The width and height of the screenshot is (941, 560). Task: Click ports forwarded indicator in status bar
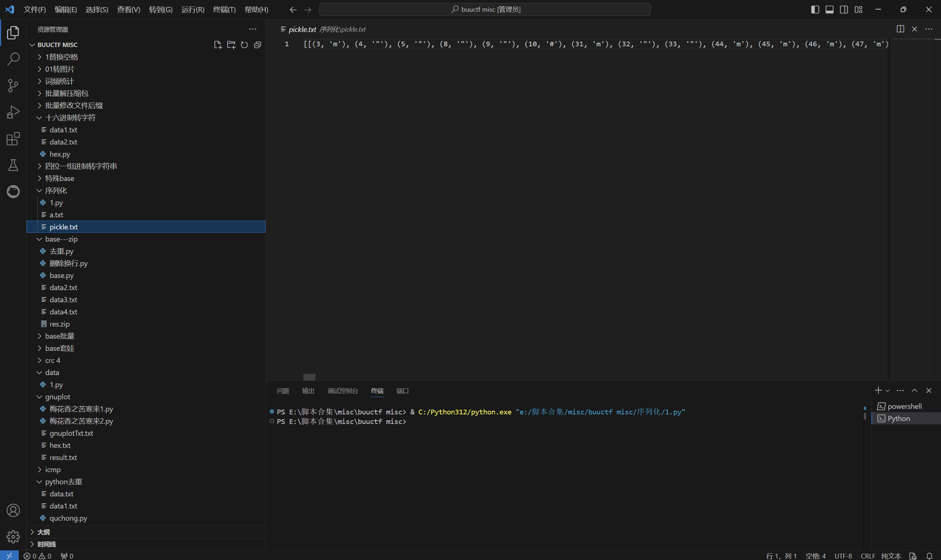point(67,556)
